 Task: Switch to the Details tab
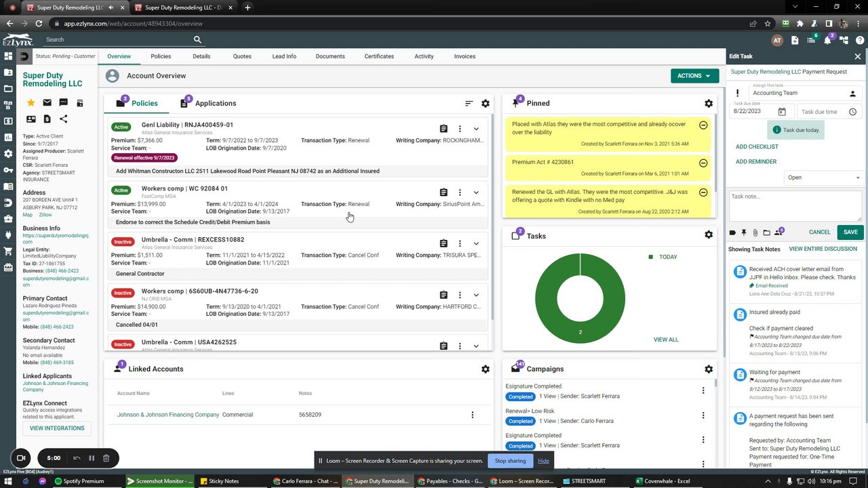tap(201, 56)
